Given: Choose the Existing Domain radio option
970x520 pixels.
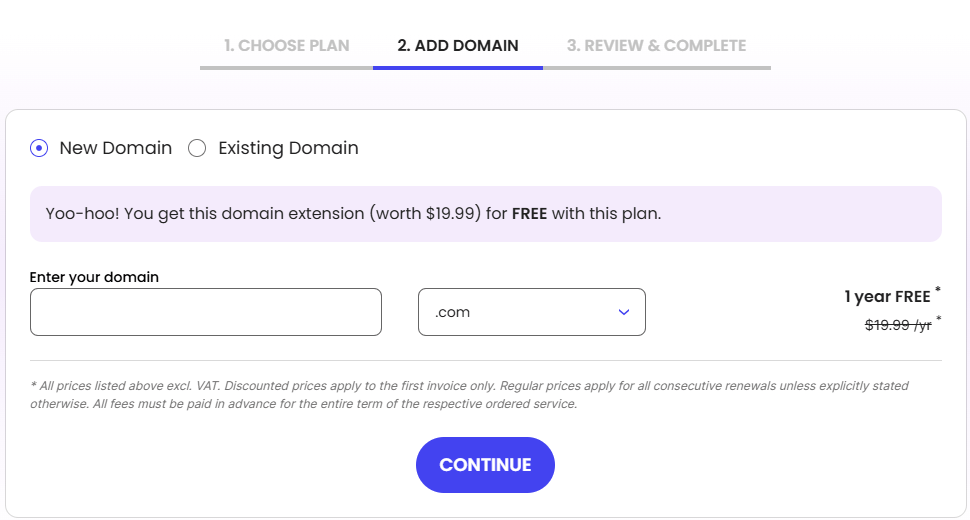Looking at the screenshot, I should [197, 148].
